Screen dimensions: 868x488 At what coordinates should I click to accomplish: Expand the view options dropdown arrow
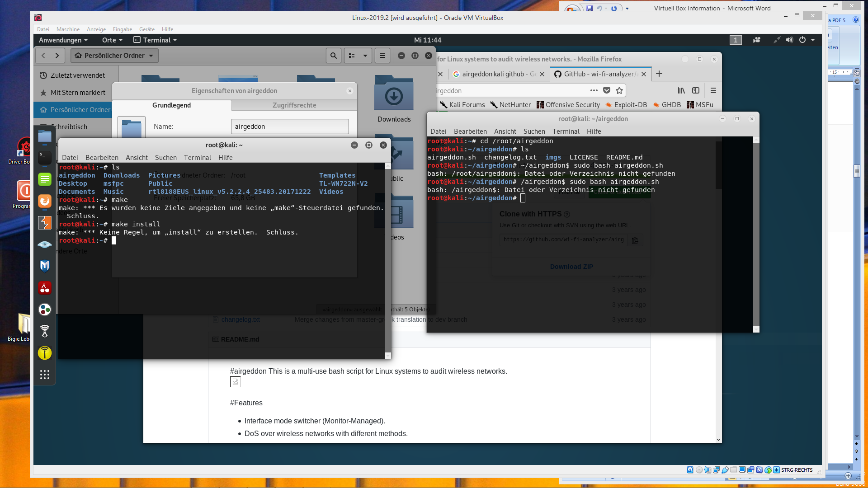point(365,56)
